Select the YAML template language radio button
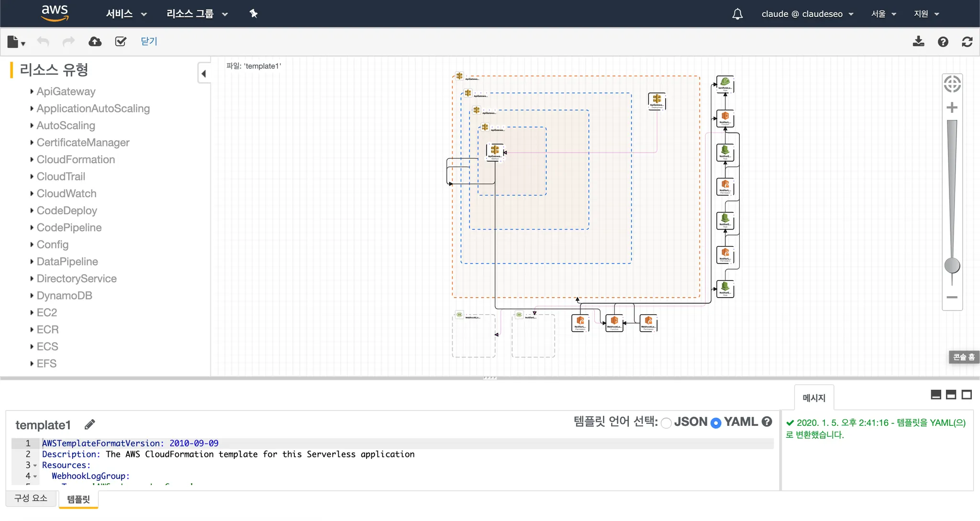The image size is (980, 521). 716,423
